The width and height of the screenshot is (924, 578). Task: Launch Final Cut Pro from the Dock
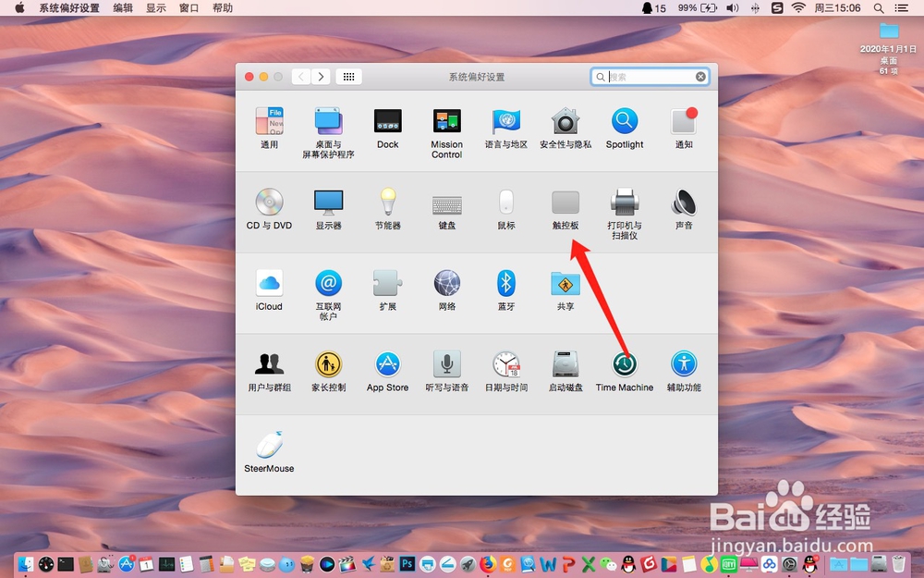click(x=347, y=564)
